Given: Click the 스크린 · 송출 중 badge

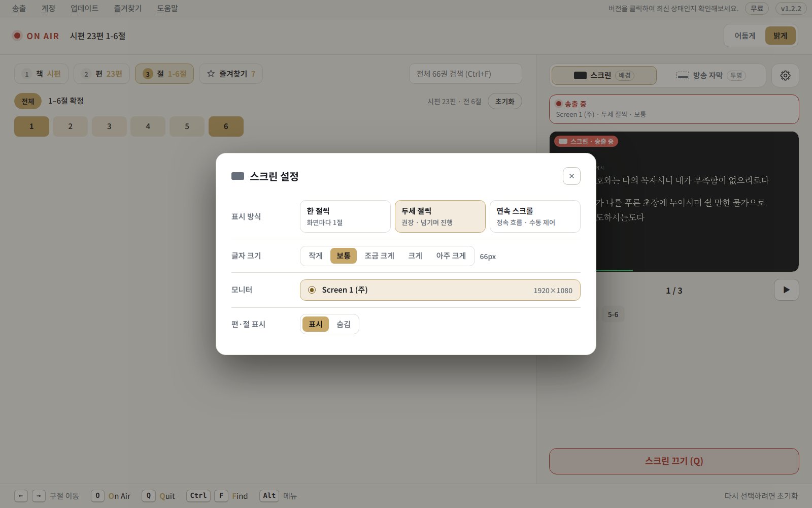Looking at the screenshot, I should click(586, 141).
